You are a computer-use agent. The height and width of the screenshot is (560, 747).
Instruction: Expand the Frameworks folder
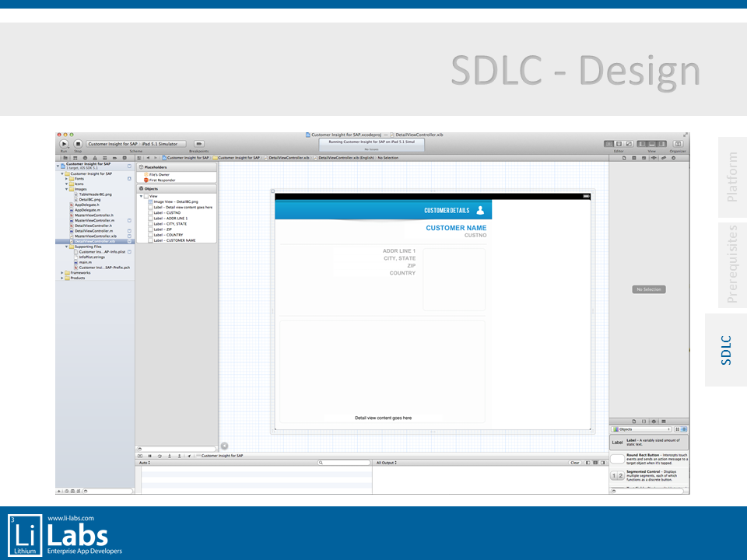[62, 273]
